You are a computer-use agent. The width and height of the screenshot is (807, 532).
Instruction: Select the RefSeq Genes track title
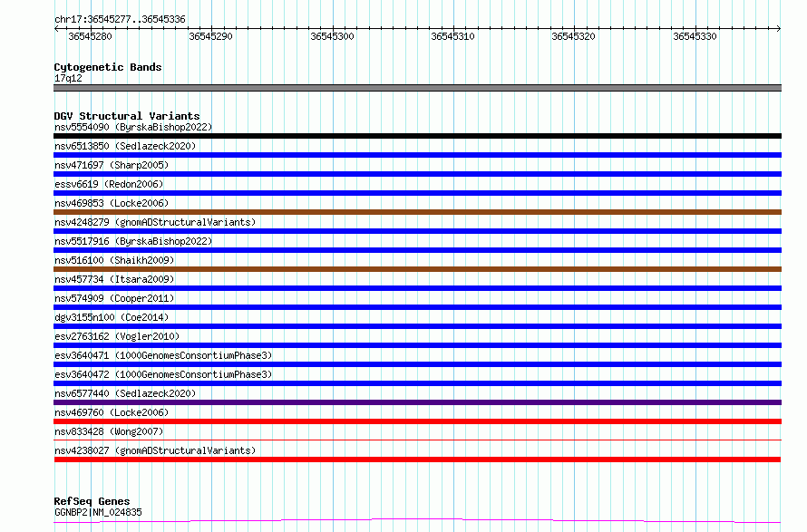(92, 501)
